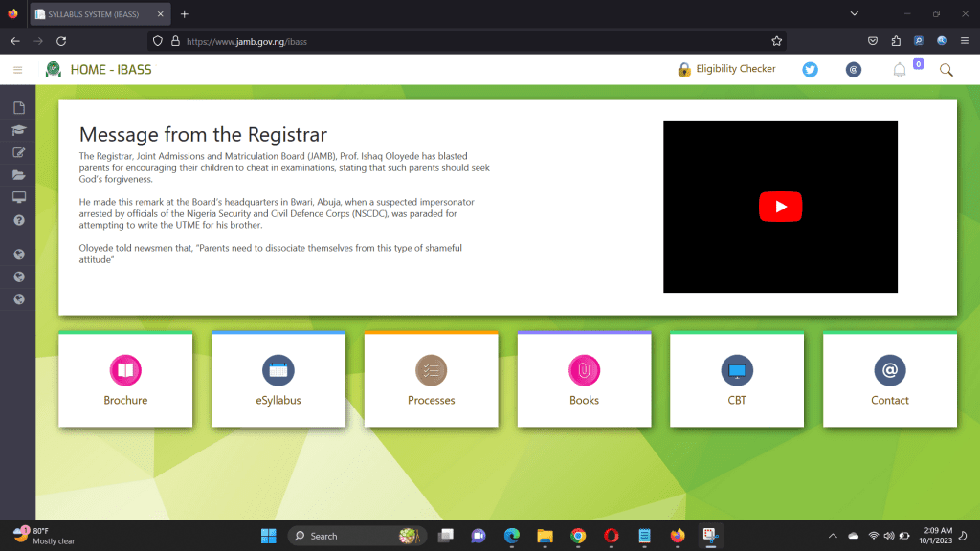
Task: Open the Books card
Action: coord(585,379)
